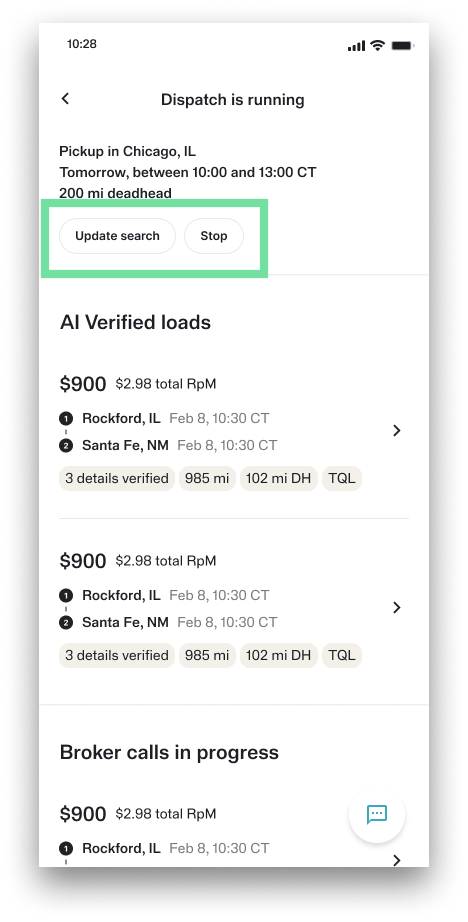Click the 'Dispatch is running' title

(233, 99)
